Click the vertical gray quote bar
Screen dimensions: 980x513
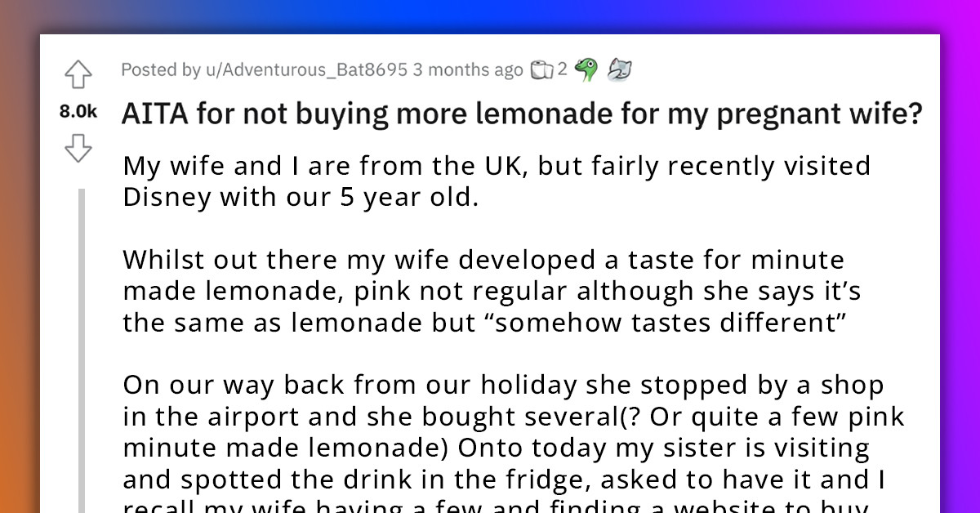pyautogui.click(x=79, y=343)
